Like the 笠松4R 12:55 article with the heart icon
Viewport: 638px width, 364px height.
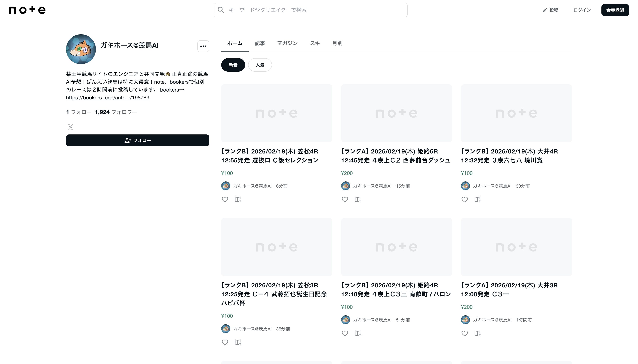[x=225, y=199]
